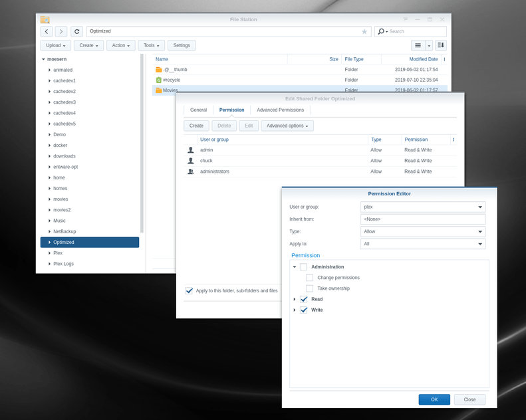This screenshot has height=420, width=526.
Task: Toggle Apply to this folder, sub-folders and files
Action: 190,290
